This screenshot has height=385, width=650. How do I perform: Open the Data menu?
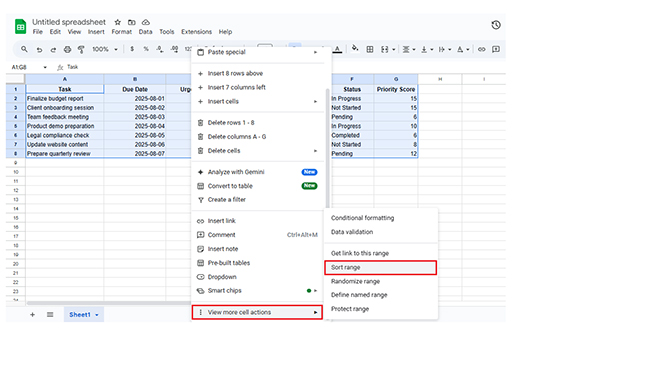click(x=146, y=32)
